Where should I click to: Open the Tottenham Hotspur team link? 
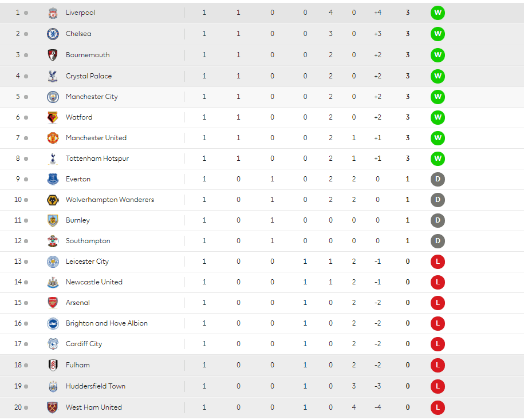tap(97, 159)
